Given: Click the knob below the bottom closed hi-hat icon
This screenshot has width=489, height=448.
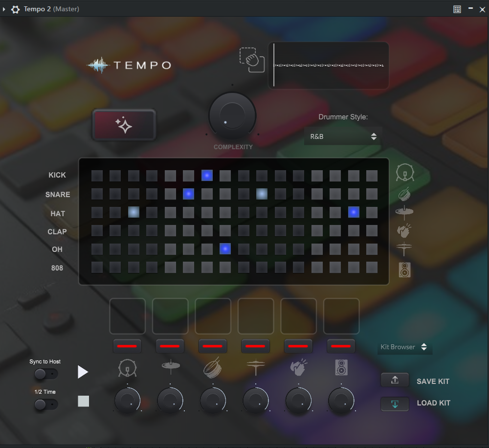Looking at the screenshot, I should click(170, 400).
